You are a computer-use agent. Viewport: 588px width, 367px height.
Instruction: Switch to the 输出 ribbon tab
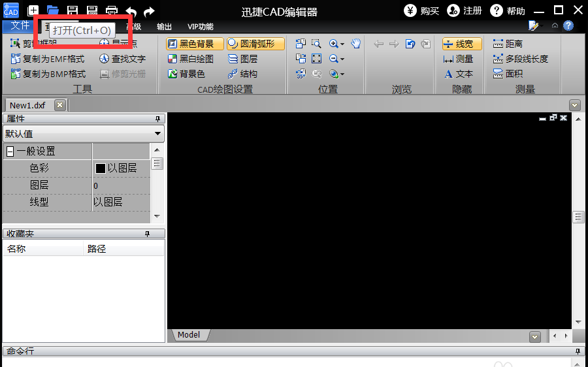coord(165,27)
